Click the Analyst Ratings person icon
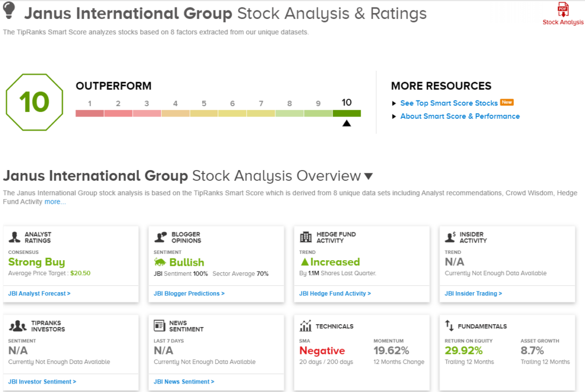Screen dimensions: 585x392 pyautogui.click(x=14, y=237)
